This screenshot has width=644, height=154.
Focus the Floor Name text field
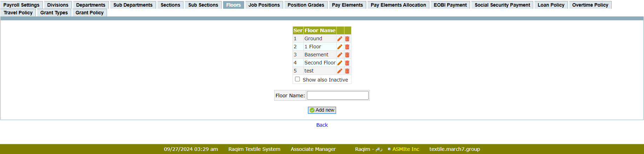tap(337, 96)
